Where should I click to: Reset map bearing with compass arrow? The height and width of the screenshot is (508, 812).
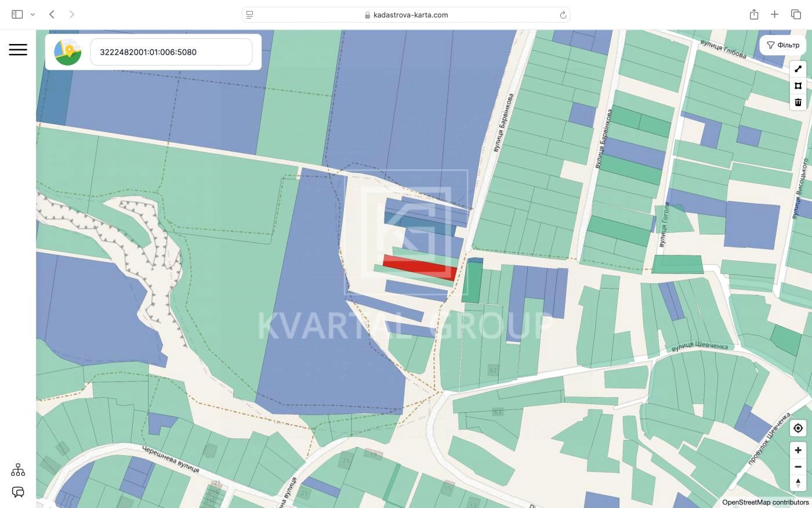pos(798,483)
